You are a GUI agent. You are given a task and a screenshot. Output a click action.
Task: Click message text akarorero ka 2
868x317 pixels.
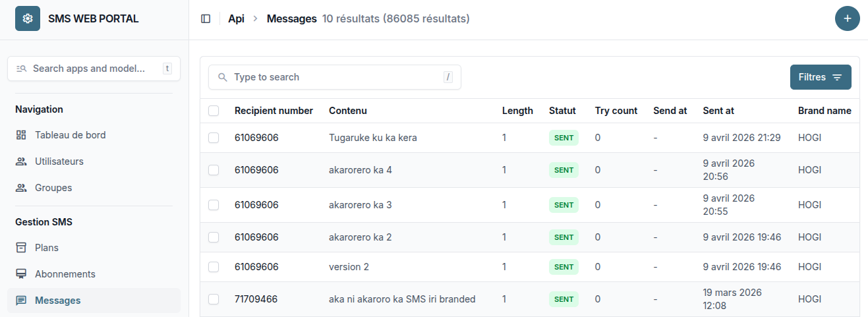pyautogui.click(x=360, y=237)
